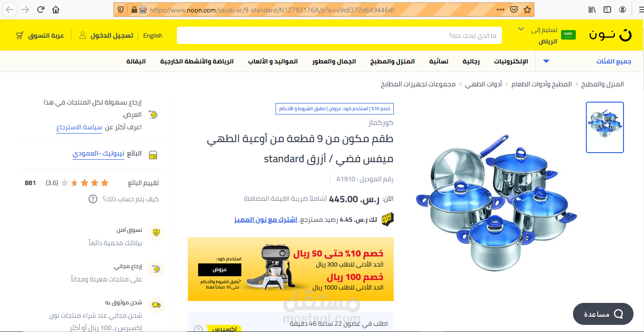Click the product thumbnail image

(x=604, y=127)
